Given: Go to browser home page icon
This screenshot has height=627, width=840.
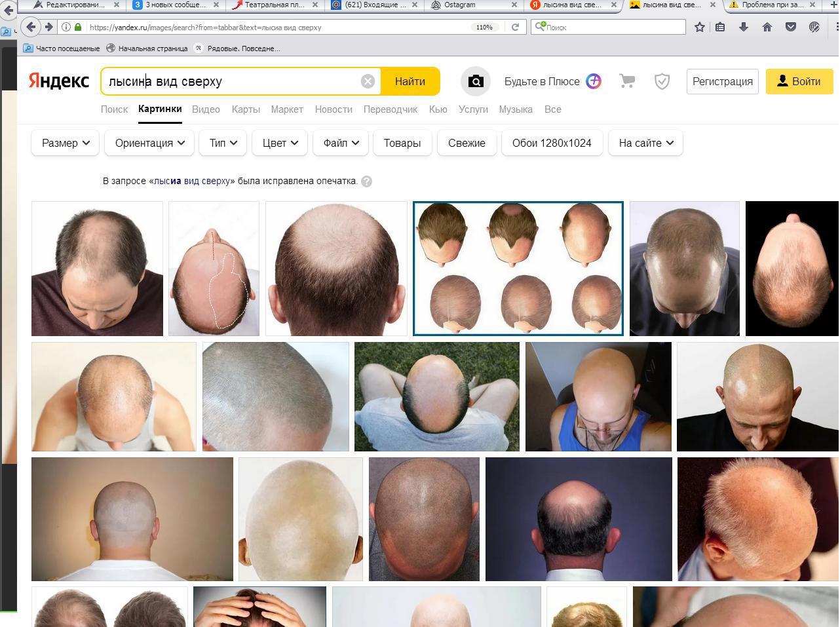Looking at the screenshot, I should [767, 27].
